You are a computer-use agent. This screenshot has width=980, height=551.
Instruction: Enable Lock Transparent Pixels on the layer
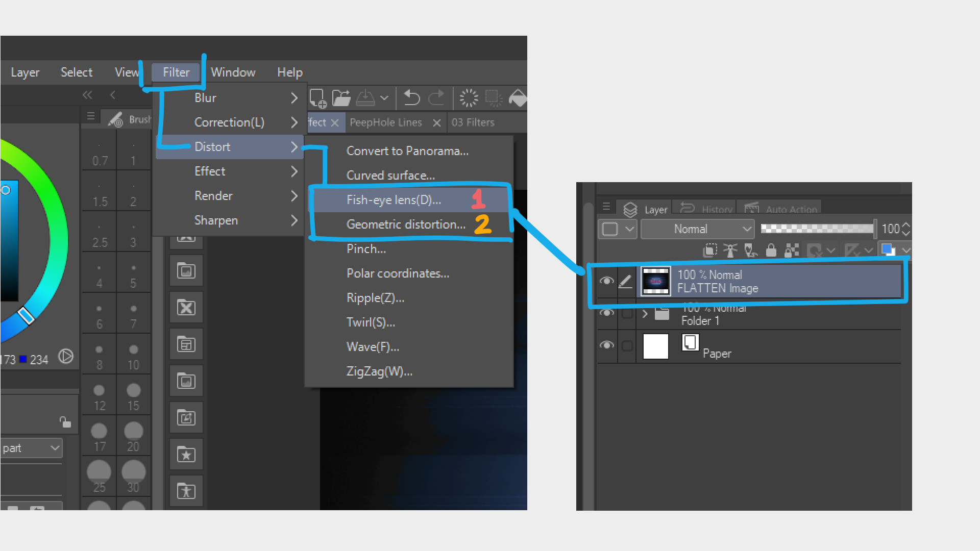coord(791,250)
